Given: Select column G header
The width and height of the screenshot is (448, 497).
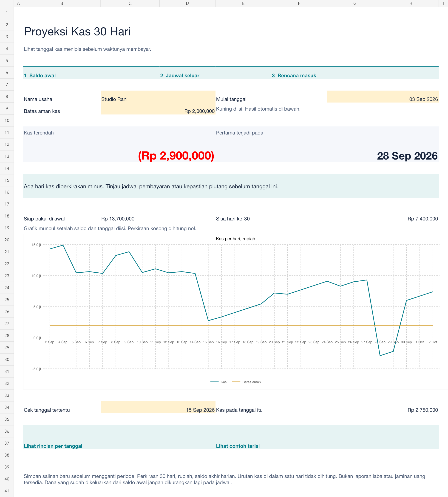Looking at the screenshot, I should (355, 3).
